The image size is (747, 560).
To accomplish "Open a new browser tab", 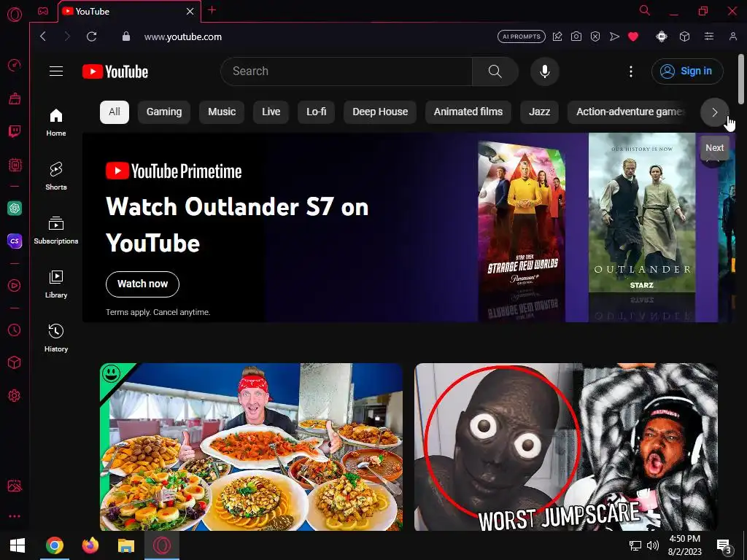I will [212, 10].
